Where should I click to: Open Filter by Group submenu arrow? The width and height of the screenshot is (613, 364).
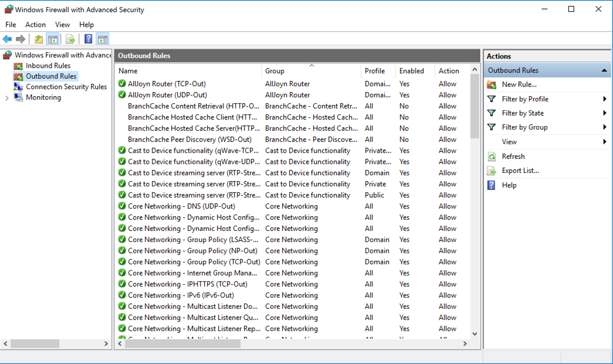point(604,127)
